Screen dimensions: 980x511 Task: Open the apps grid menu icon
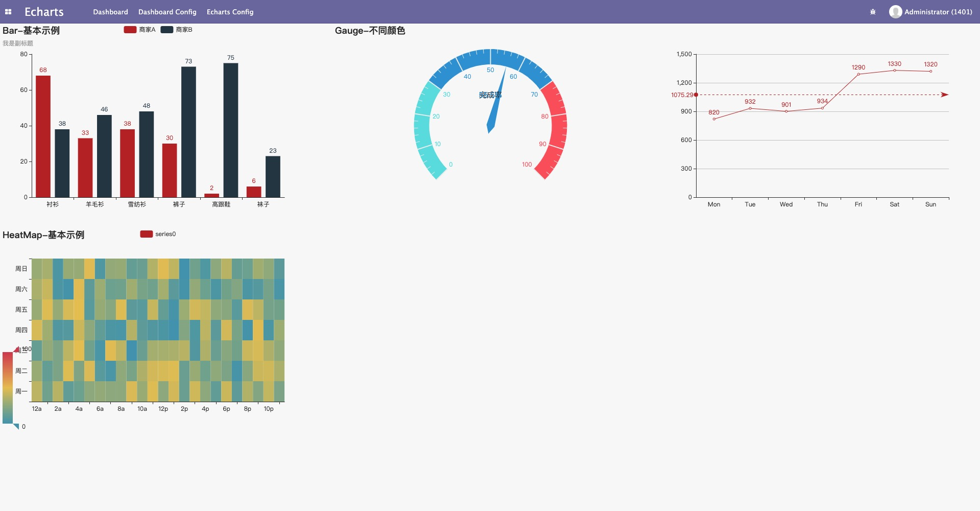tap(8, 12)
